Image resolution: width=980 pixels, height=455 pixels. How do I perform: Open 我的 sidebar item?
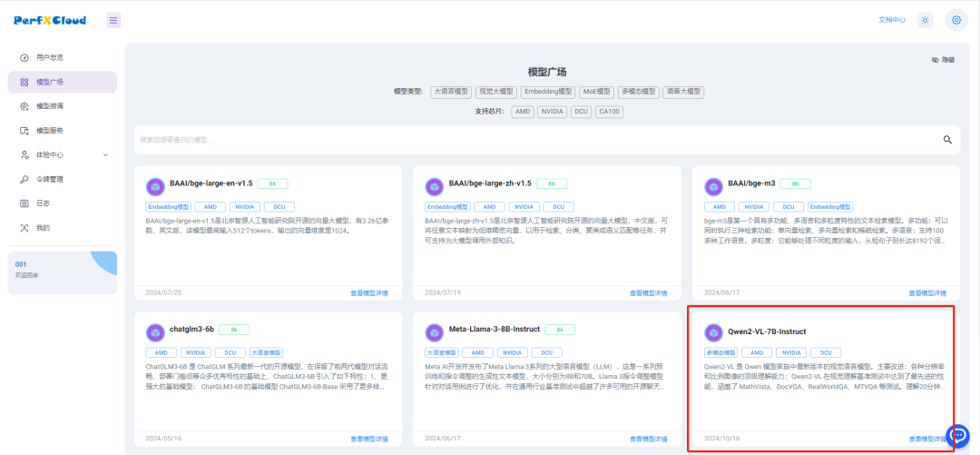63,228
